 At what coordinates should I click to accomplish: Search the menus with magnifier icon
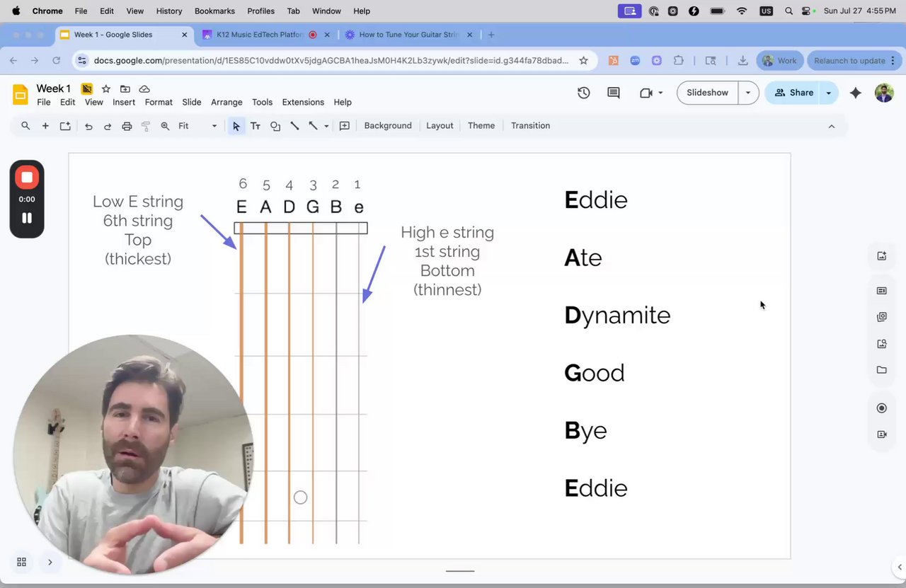click(x=25, y=126)
